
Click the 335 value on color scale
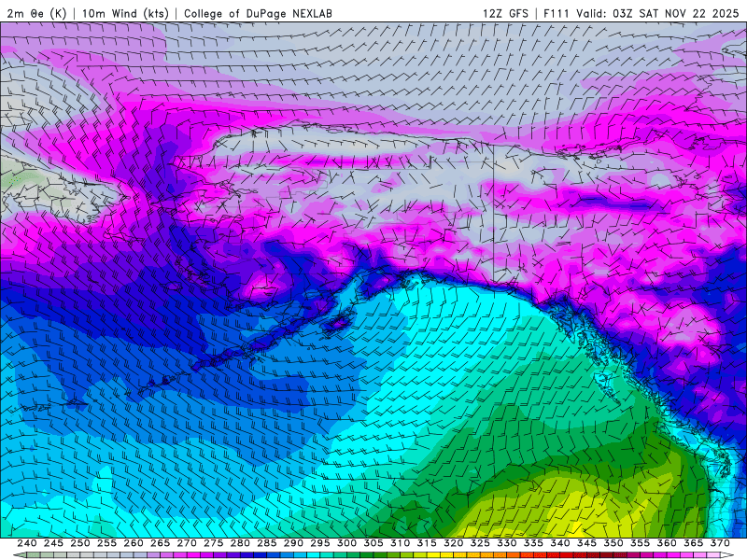pyautogui.click(x=533, y=543)
